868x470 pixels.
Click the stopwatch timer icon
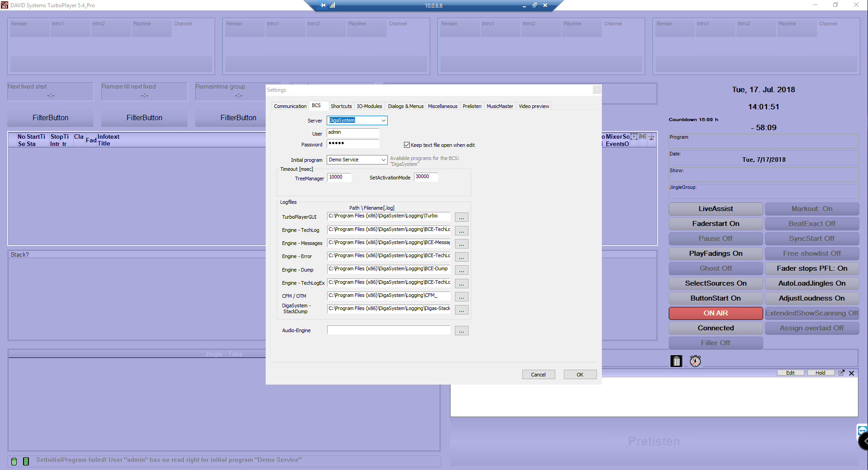[695, 361]
